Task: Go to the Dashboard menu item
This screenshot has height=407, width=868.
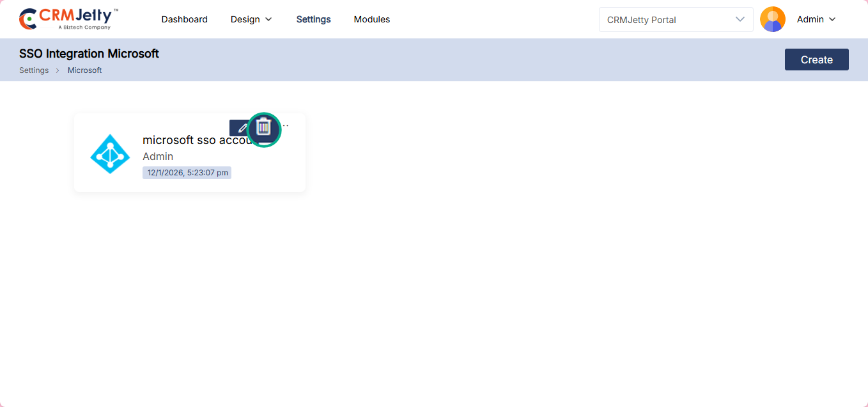Action: tap(184, 19)
